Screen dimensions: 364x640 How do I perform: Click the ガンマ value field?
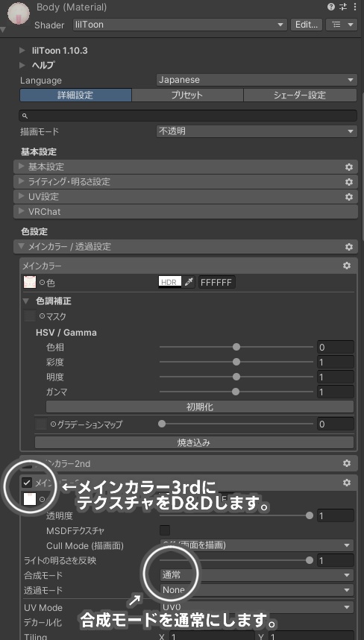(x=335, y=392)
